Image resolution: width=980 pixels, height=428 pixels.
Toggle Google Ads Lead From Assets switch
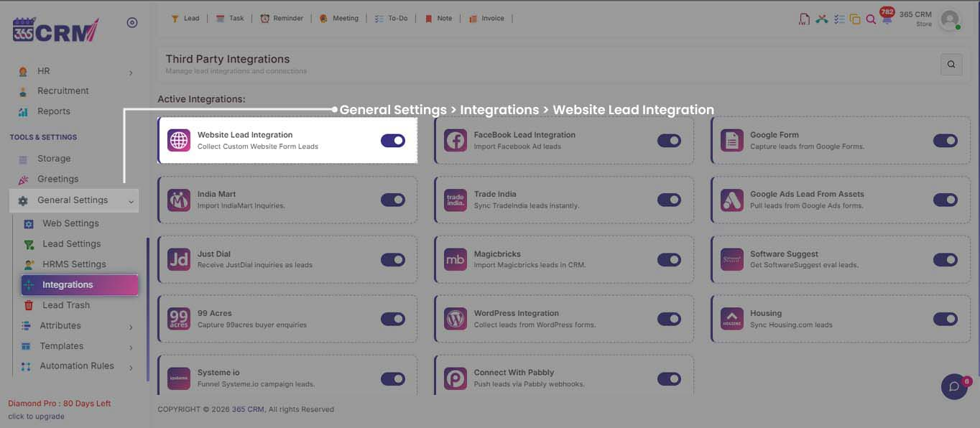tap(946, 200)
